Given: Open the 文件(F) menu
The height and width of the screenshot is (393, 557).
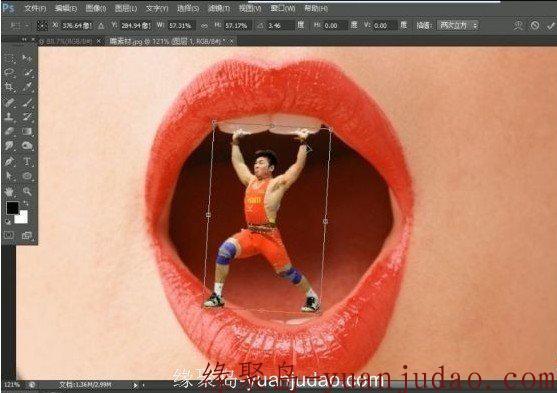Looking at the screenshot, I should [35, 8].
